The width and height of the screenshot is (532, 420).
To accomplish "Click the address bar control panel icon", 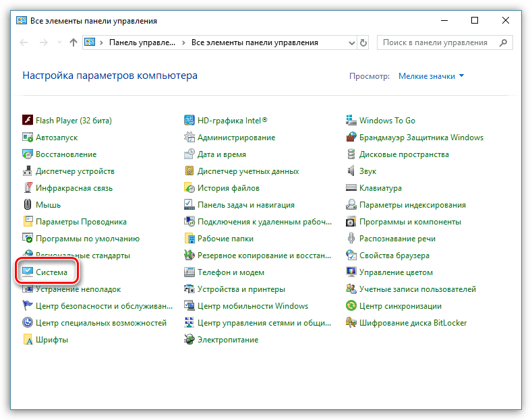I will click(90, 42).
